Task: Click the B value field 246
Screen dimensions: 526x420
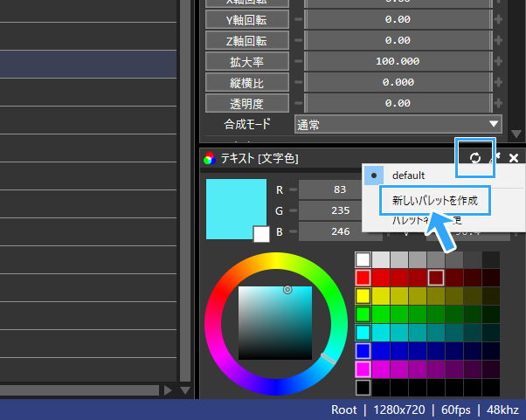Action: point(340,231)
